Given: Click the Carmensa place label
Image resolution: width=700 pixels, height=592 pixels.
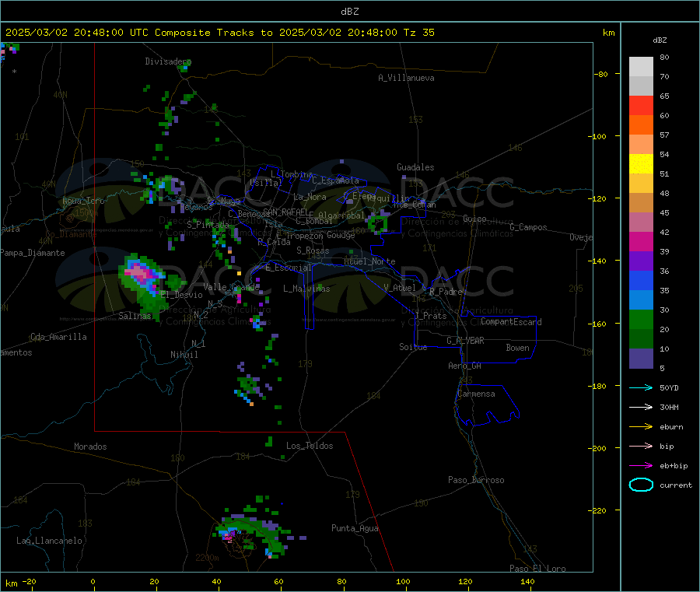Looking at the screenshot, I should pyautogui.click(x=476, y=394).
